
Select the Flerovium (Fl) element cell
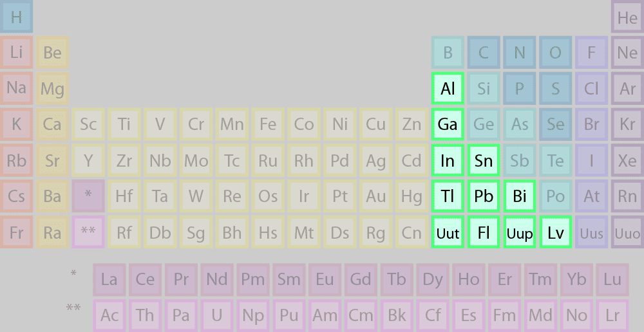tap(484, 232)
